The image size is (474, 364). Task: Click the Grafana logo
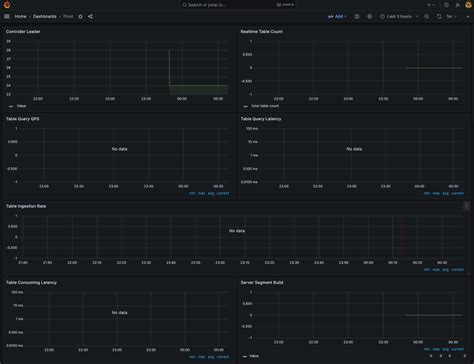[7, 5]
